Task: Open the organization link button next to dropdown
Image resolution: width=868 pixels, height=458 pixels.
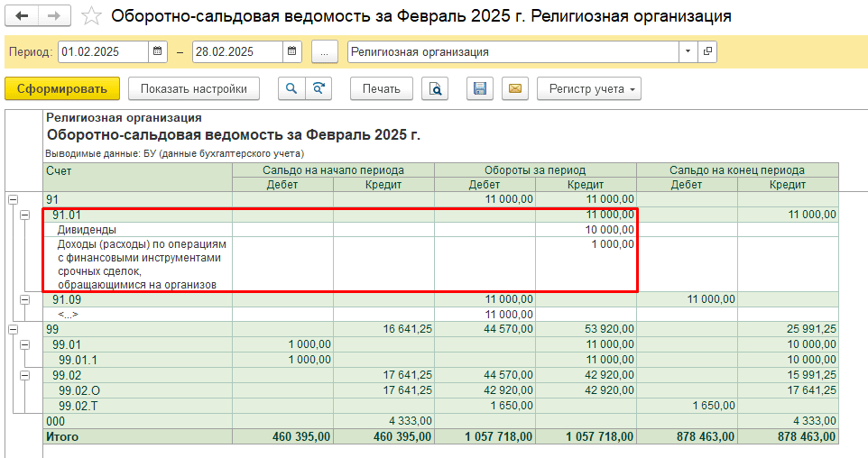Action: pyautogui.click(x=707, y=52)
